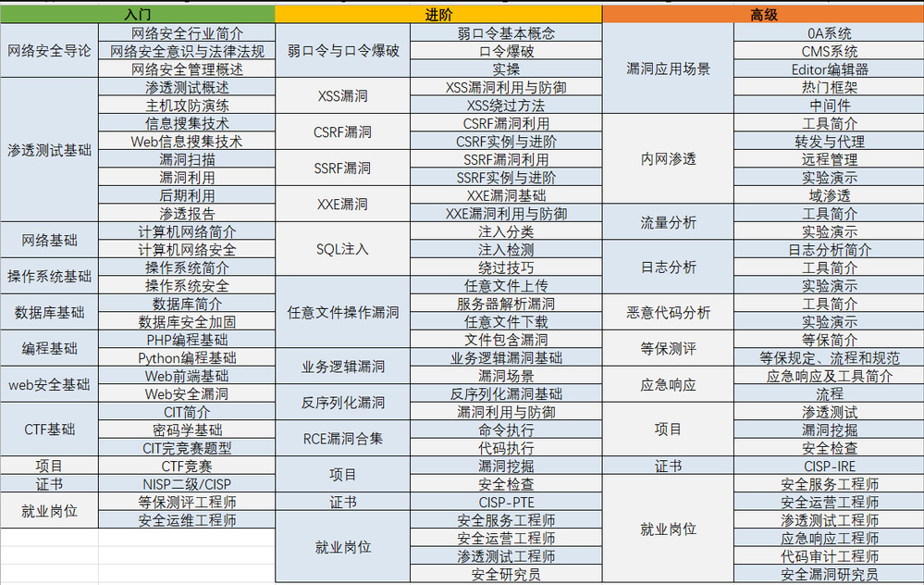Select the Python编程基础 cell
This screenshot has width=924, height=585.
click(187, 357)
